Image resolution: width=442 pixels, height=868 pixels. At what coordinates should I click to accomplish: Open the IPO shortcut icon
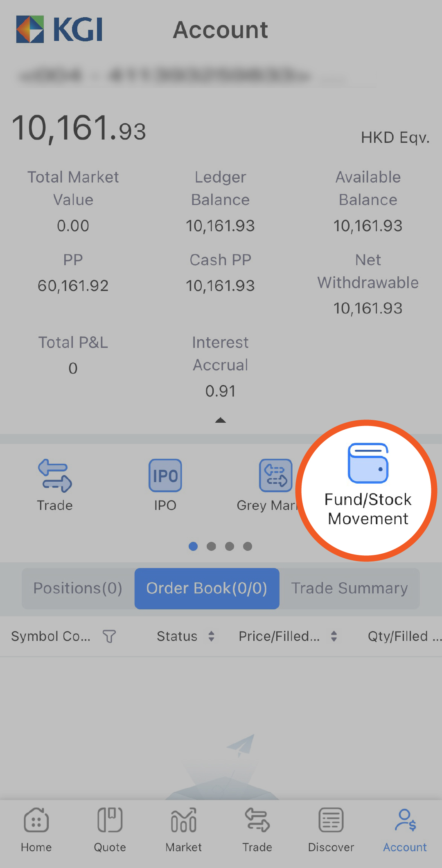(x=165, y=476)
